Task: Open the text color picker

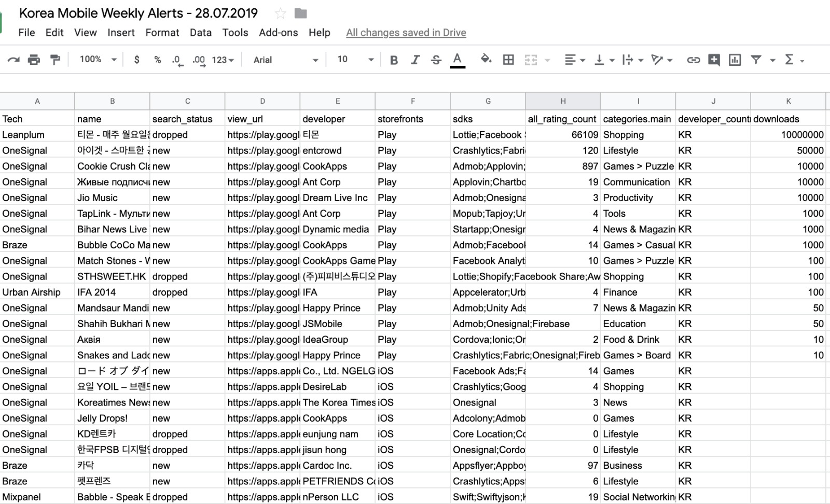Action: [457, 60]
